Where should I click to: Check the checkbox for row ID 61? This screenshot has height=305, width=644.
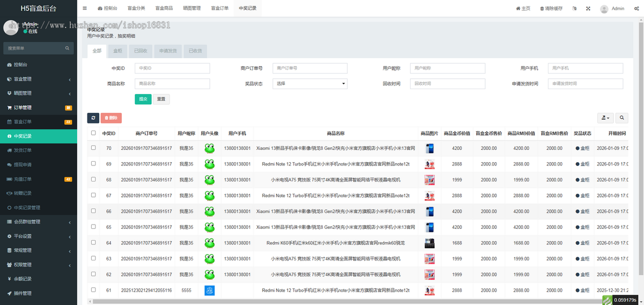(93, 290)
